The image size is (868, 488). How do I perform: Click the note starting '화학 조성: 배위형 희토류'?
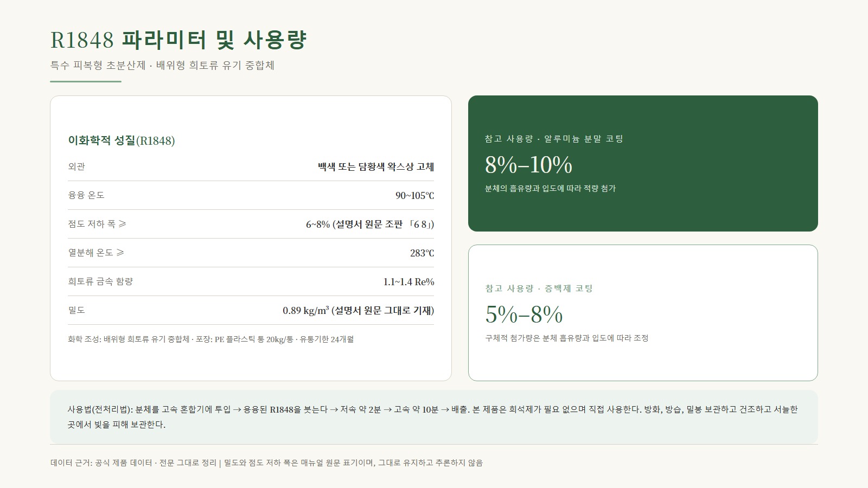(x=211, y=339)
